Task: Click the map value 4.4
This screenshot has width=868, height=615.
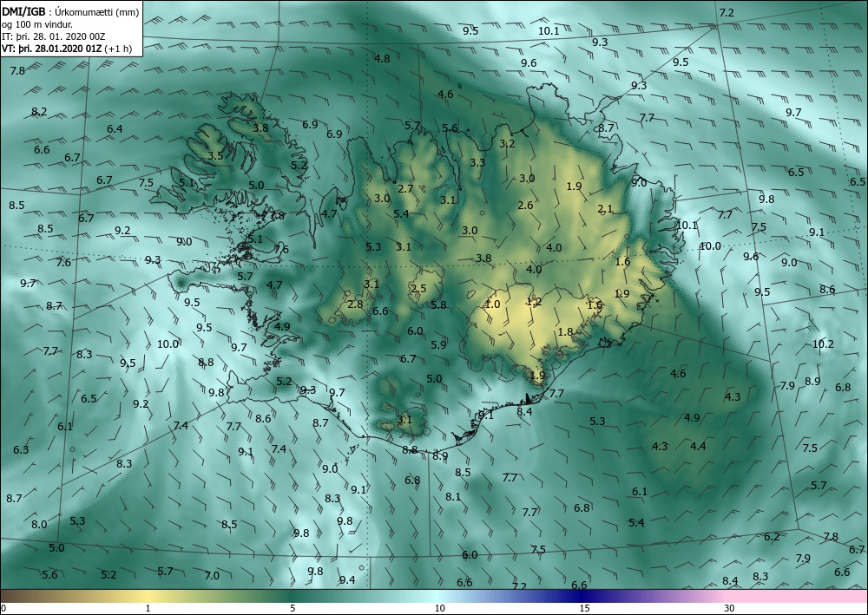Action: pyautogui.click(x=698, y=446)
